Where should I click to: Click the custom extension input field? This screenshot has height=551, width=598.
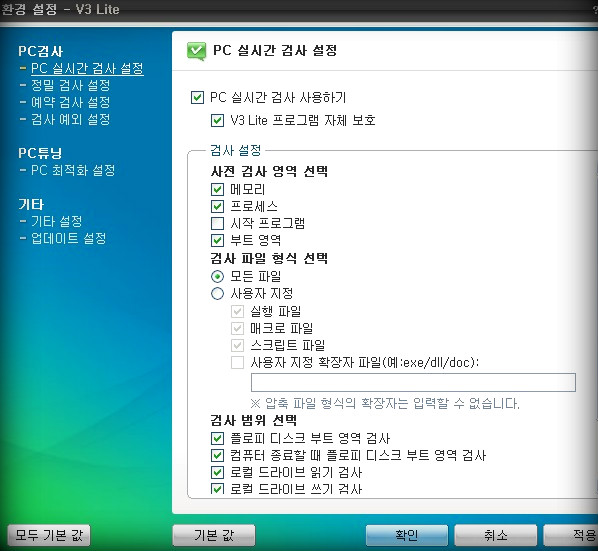tap(413, 382)
